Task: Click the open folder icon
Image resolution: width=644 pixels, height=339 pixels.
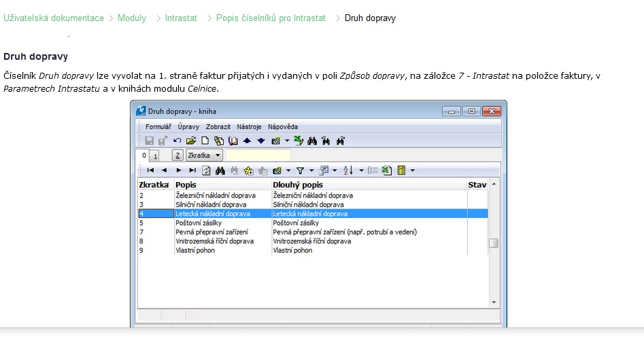Action: point(191,141)
